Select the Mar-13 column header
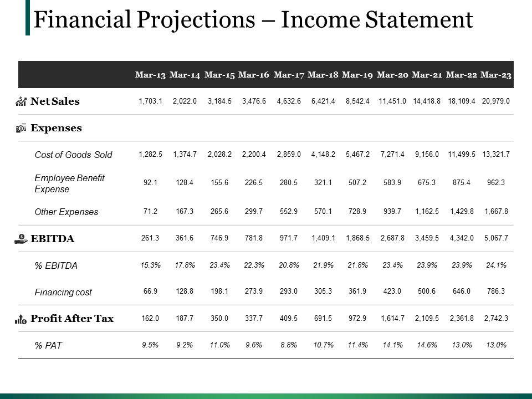This screenshot has height=399, width=532. click(151, 75)
